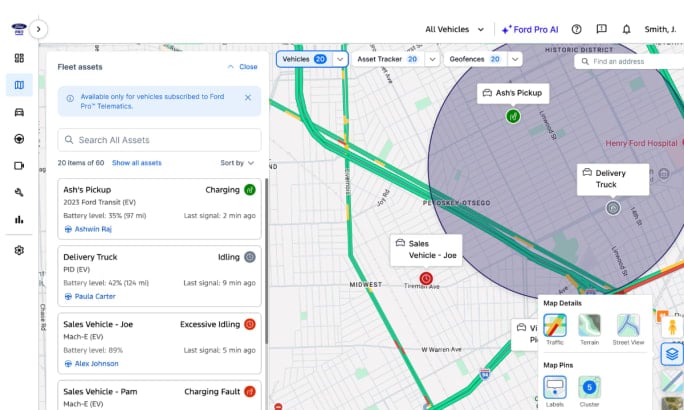Dismiss the Ford Pro Telematics info banner
This screenshot has height=410, width=684.
coord(248,97)
